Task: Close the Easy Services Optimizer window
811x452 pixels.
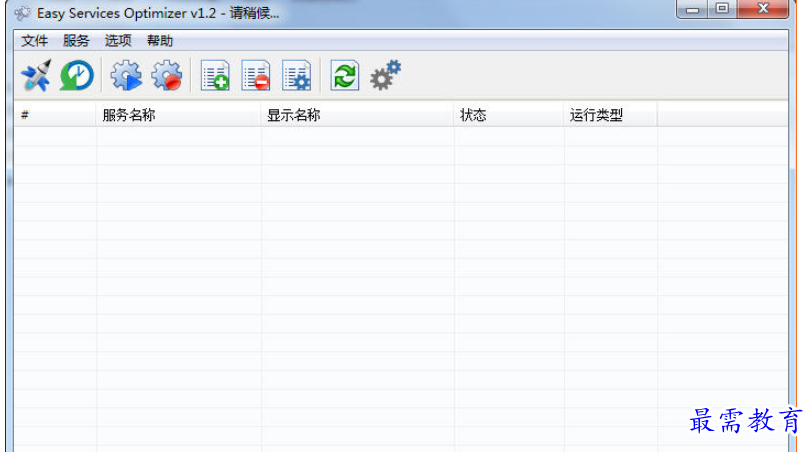Action: click(763, 9)
